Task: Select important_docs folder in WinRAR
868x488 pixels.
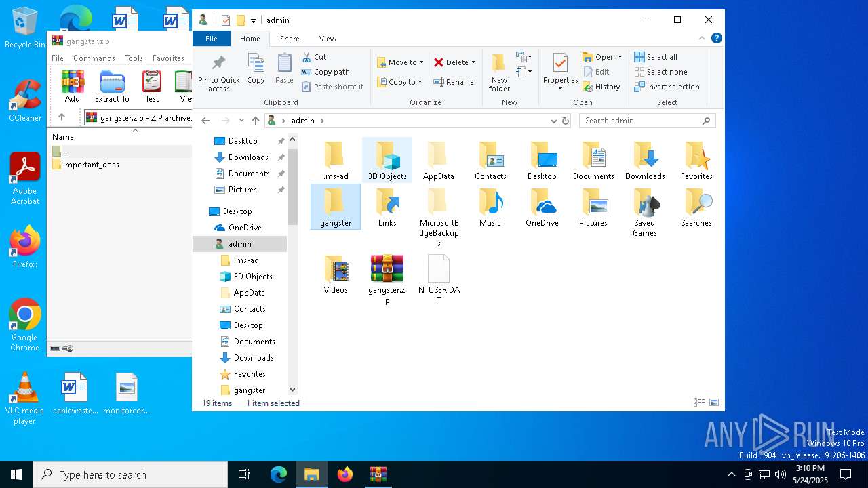Action: (85, 165)
